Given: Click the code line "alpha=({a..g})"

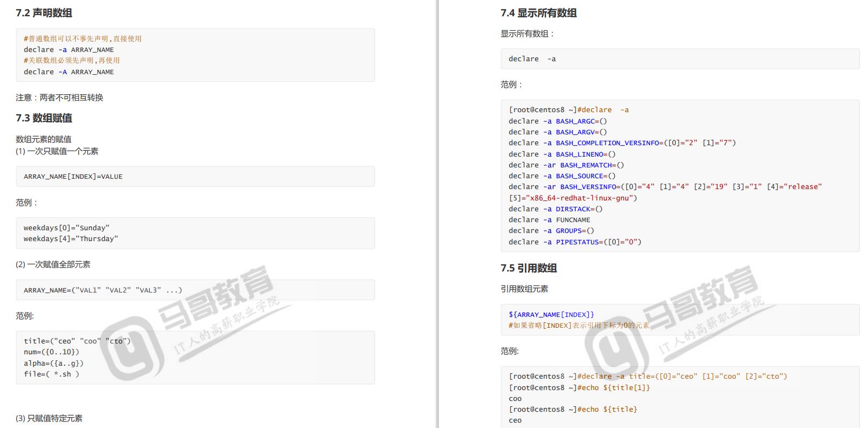Looking at the screenshot, I should click(54, 364).
